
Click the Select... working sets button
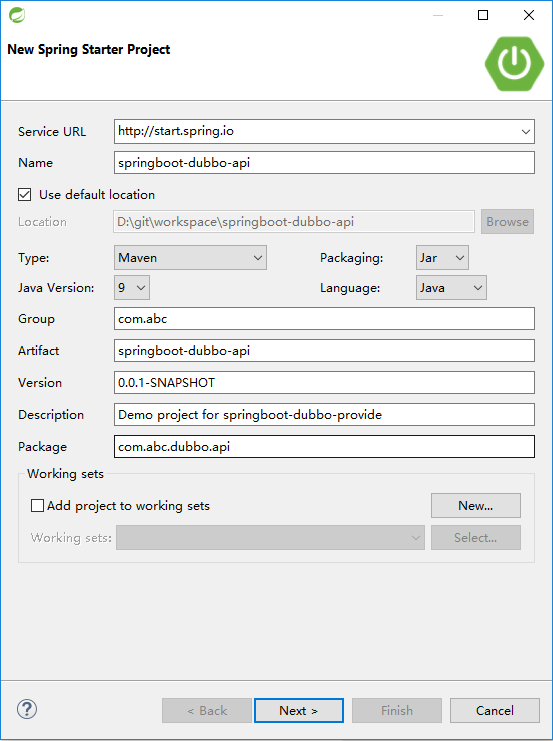click(x=476, y=537)
